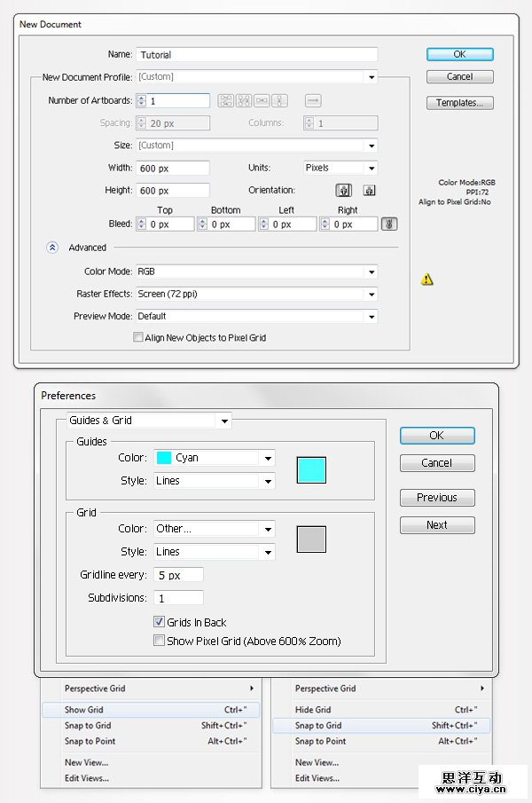Select portrait orientation icon
Viewport: 532px width, 803px height.
343,190
